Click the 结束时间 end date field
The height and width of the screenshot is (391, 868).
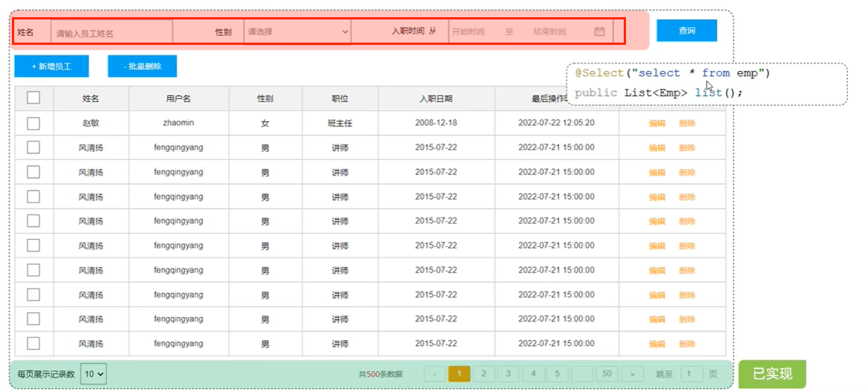550,32
